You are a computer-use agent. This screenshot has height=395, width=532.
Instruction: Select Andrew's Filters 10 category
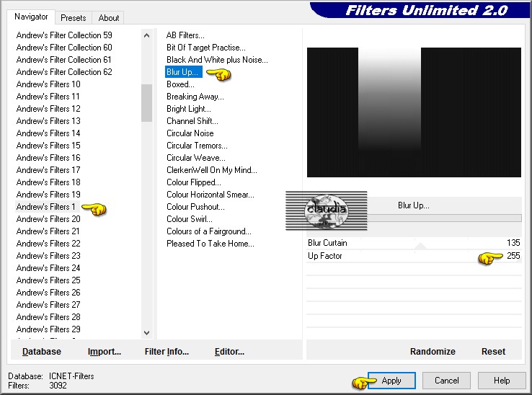[48, 84]
